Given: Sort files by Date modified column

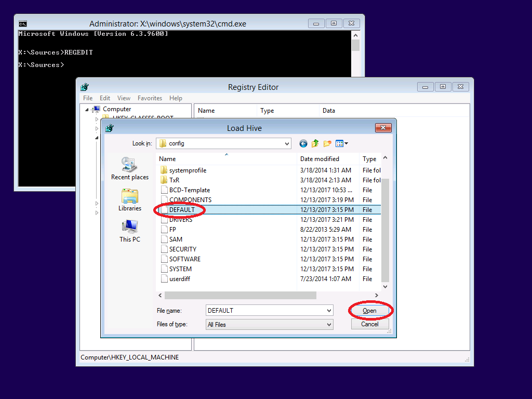Looking at the screenshot, I should click(x=320, y=159).
